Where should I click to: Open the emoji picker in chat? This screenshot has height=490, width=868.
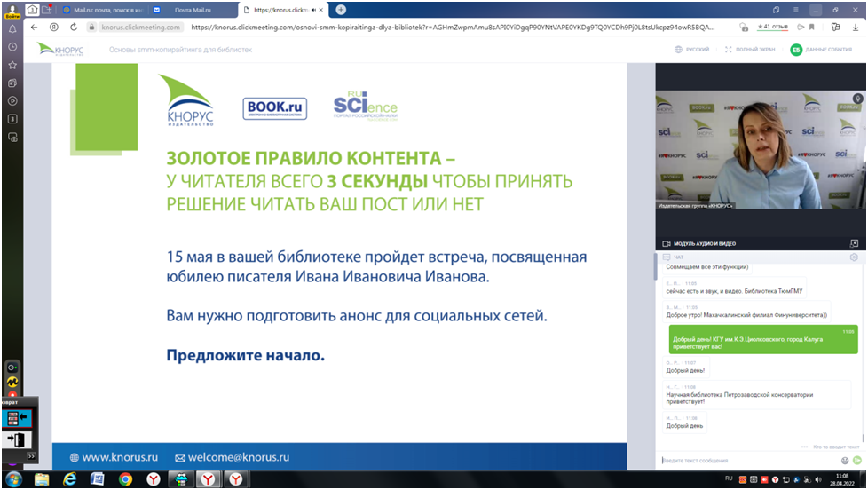(845, 460)
